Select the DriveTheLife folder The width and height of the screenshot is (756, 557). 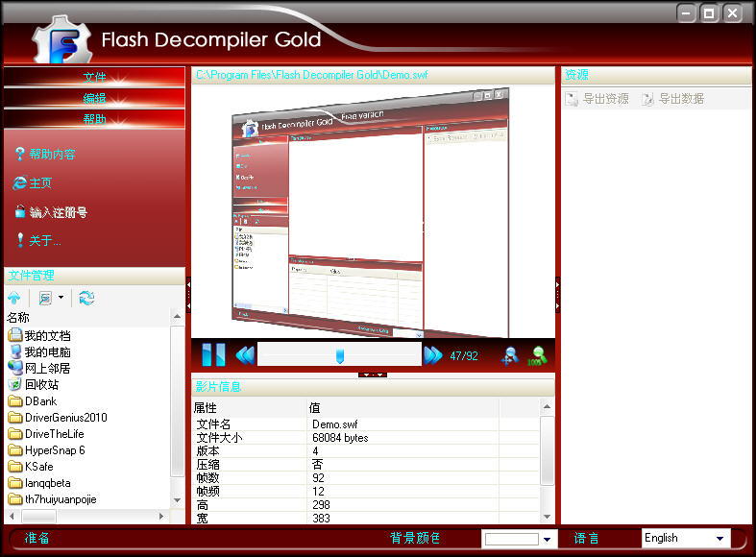pos(46,434)
